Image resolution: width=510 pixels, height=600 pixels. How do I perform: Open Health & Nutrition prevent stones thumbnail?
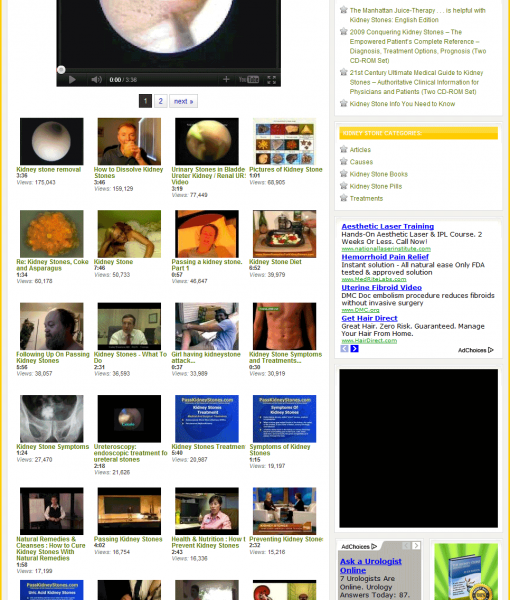pyautogui.click(x=207, y=511)
